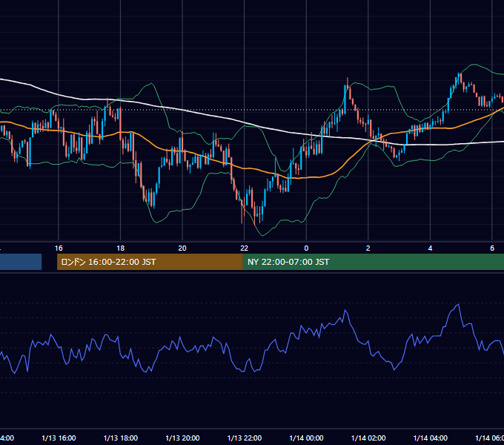
Task: Click the 0 hour label on price chart axis
Action: click(x=306, y=248)
